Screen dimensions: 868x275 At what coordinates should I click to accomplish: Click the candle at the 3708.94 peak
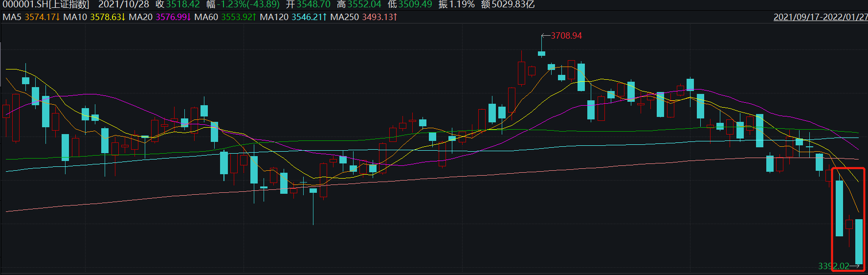pyautogui.click(x=541, y=53)
